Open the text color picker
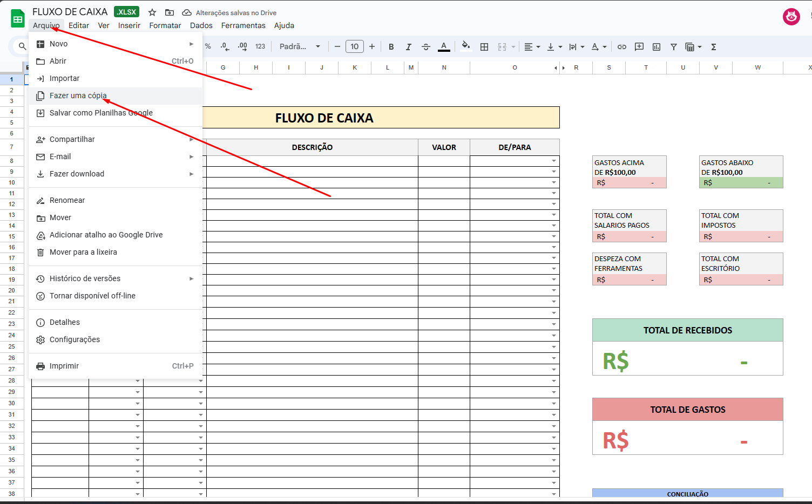 click(444, 47)
